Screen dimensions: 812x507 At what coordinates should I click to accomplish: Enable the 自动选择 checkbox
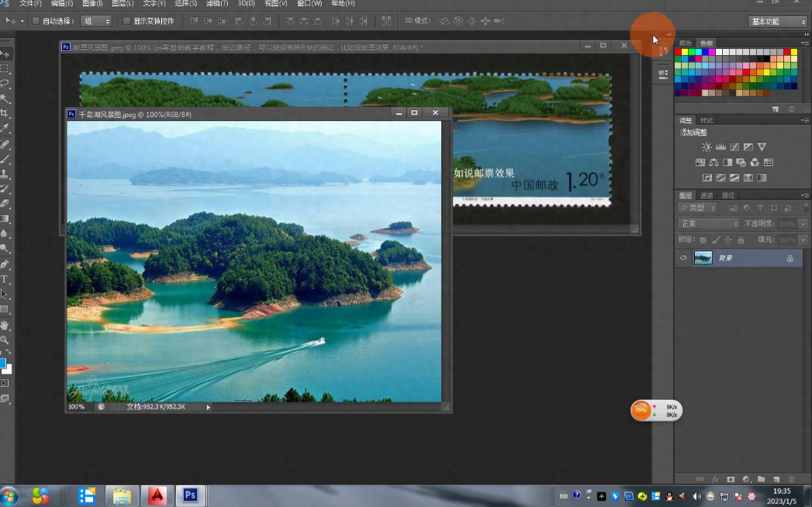(36, 21)
